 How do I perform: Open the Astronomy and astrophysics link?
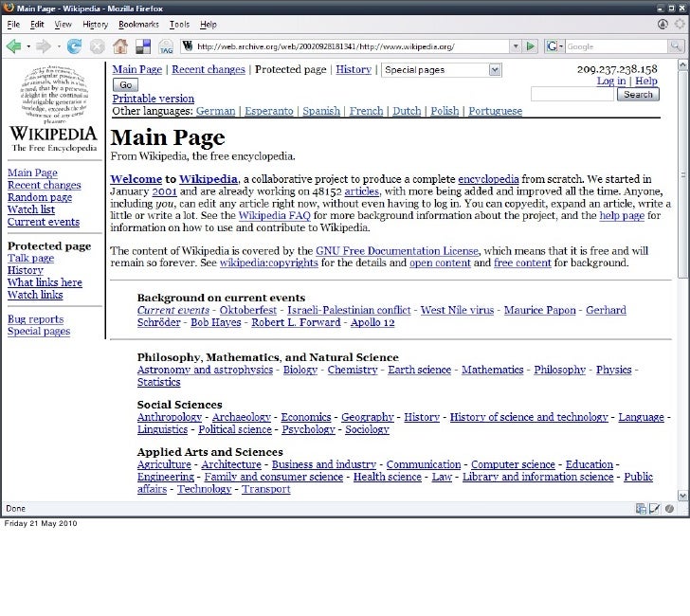pos(205,370)
